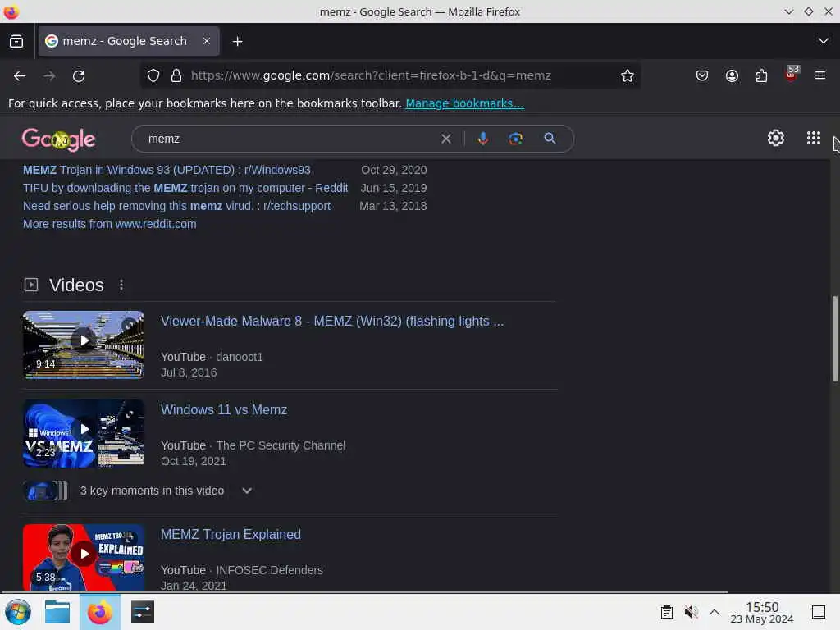
Task: Click the Oct 29, 2020 date text
Action: point(394,170)
